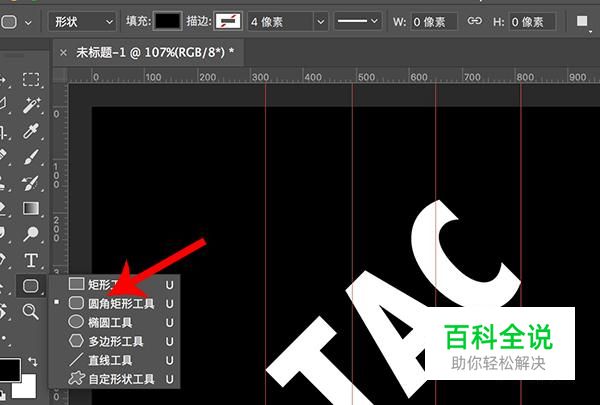The width and height of the screenshot is (600, 405).
Task: Choose 多边形工具 from the flyout menu
Action: [x=115, y=341]
